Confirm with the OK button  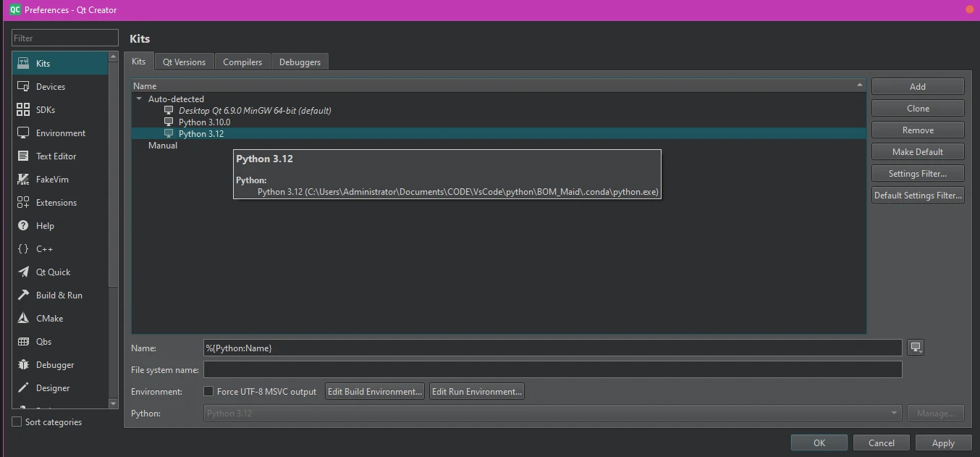point(819,443)
